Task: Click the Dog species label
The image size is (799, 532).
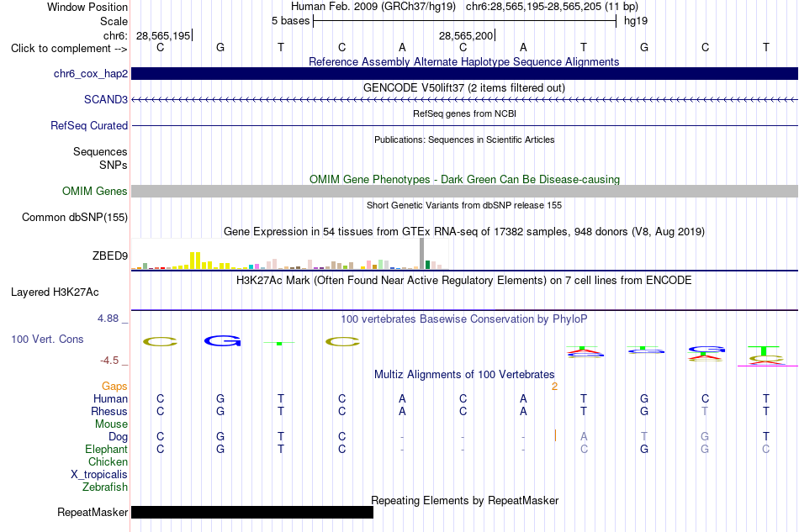Action: [x=118, y=437]
